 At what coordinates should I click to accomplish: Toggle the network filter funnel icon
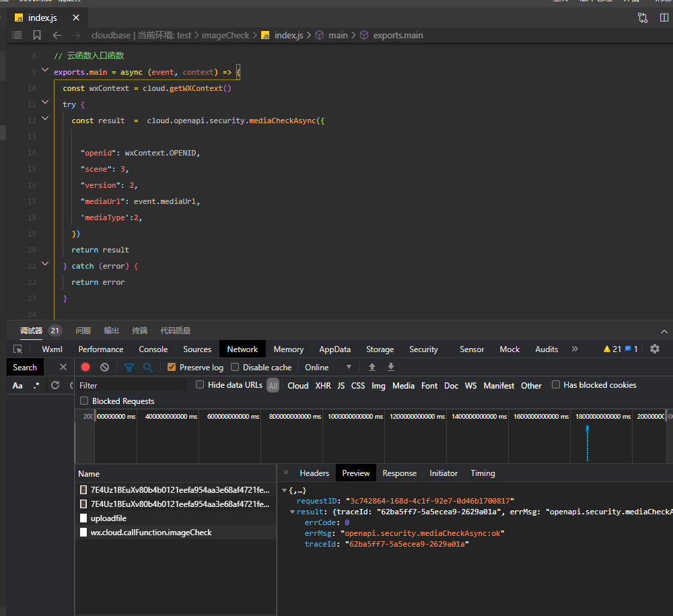(129, 367)
